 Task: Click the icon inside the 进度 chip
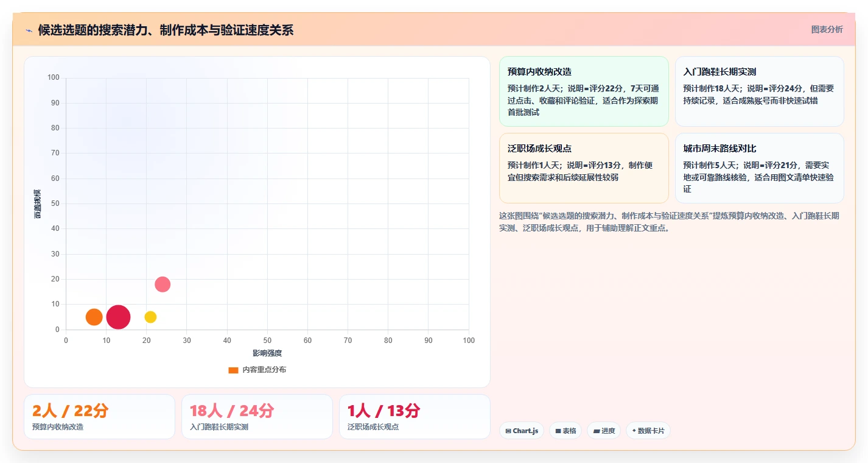597,431
